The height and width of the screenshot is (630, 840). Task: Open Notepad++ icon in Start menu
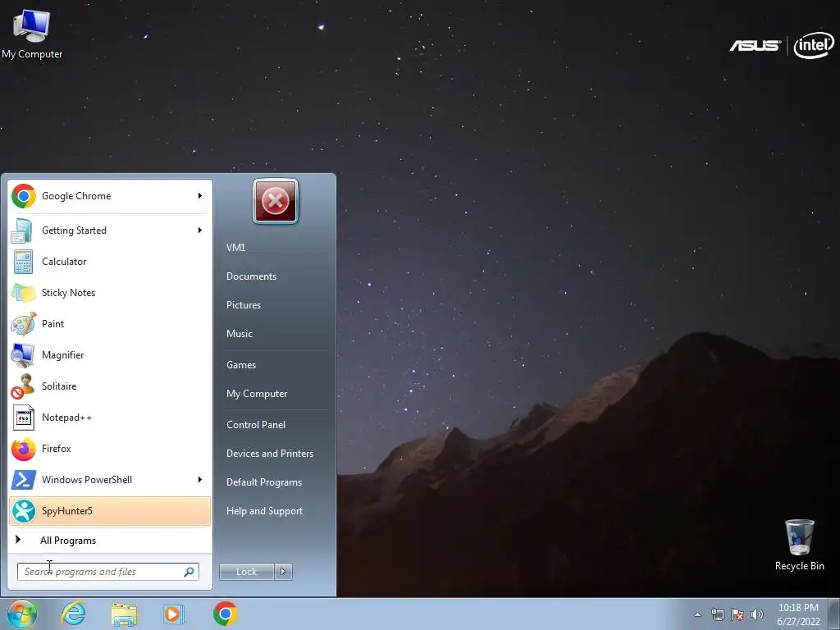pyautogui.click(x=24, y=418)
